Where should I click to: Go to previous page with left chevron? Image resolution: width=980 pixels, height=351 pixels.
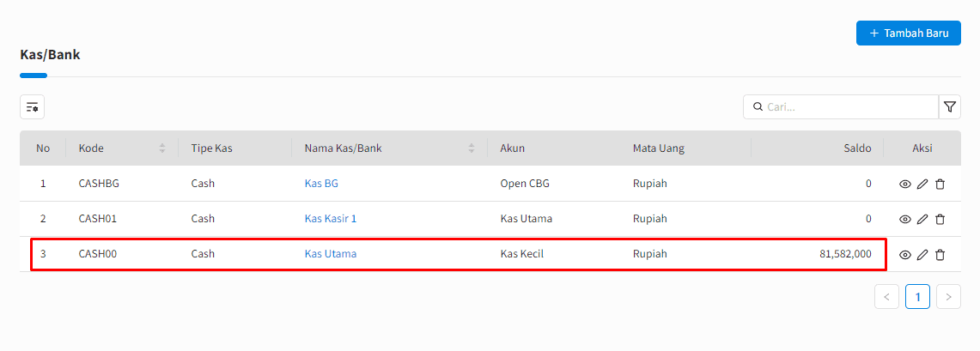pos(886,297)
